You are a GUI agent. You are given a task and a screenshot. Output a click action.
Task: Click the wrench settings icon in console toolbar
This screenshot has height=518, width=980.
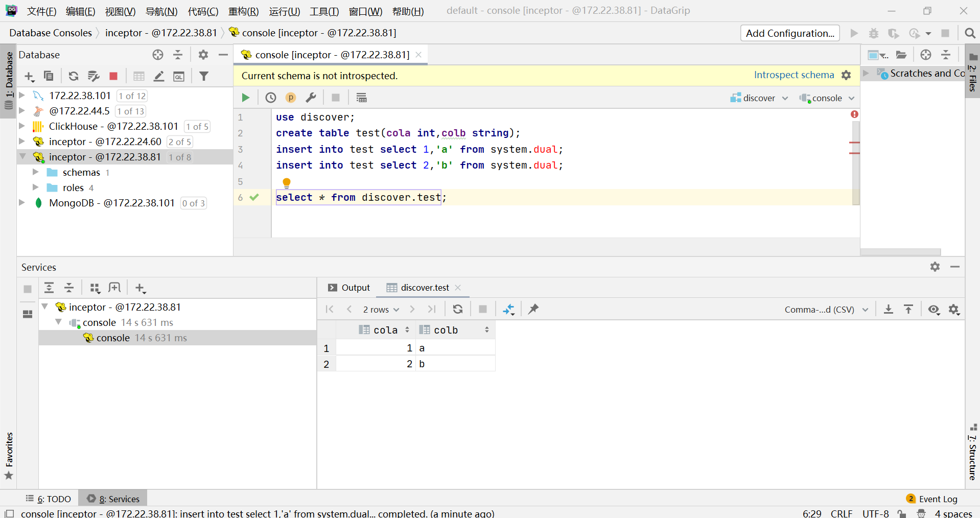311,98
